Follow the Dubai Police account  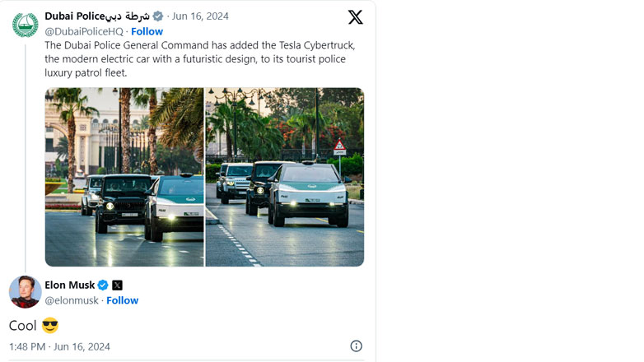(147, 31)
